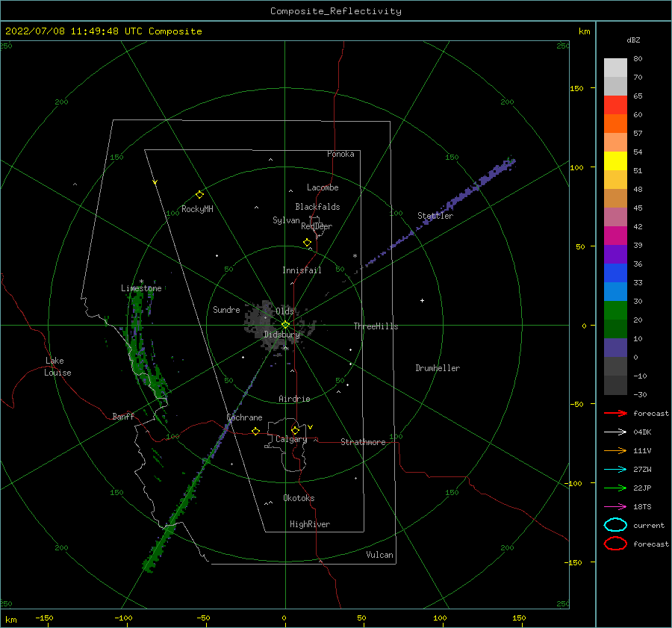672x628 pixels.
Task: Click the Ponoka label
Action: pyautogui.click(x=340, y=155)
